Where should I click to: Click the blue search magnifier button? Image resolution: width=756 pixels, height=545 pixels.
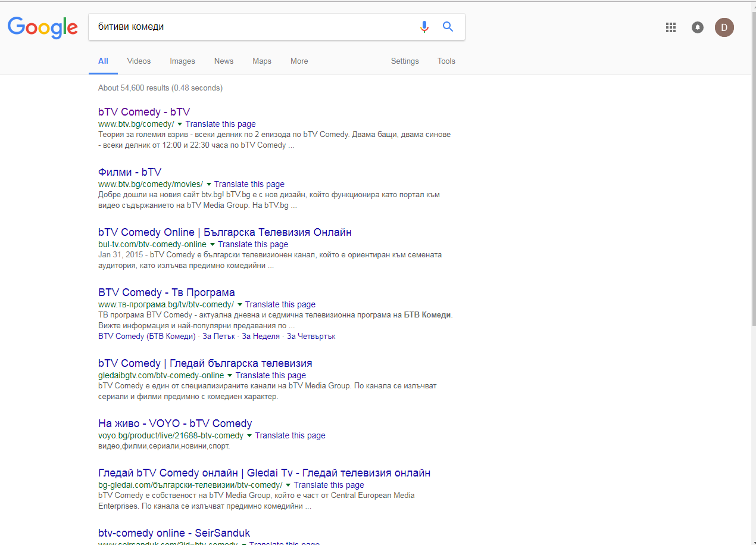pyautogui.click(x=448, y=27)
